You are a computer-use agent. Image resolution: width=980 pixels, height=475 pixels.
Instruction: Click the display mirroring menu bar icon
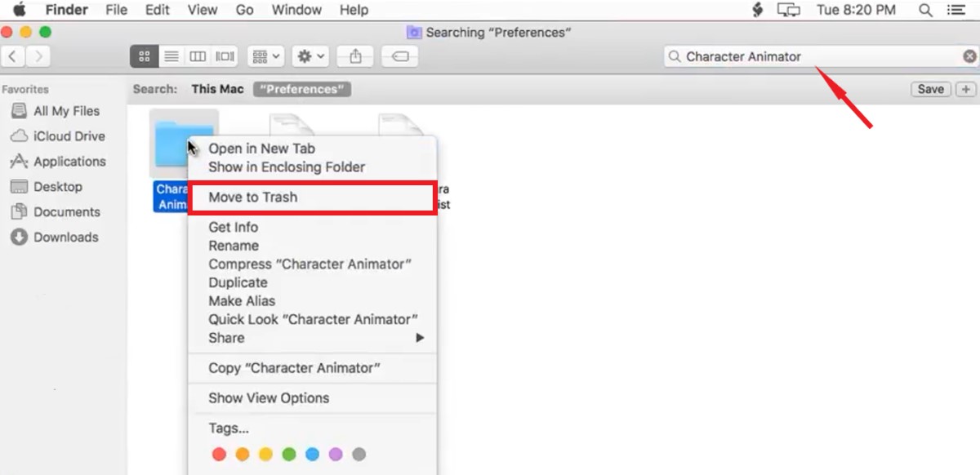[788, 10]
